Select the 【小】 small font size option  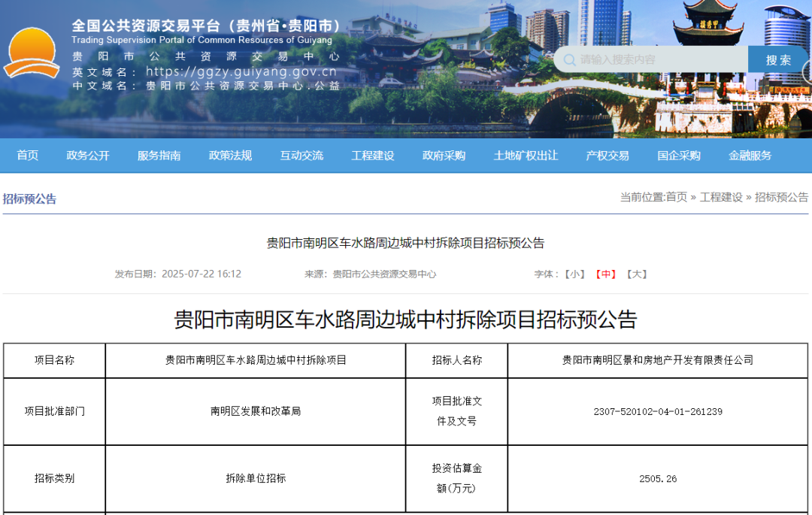576,274
